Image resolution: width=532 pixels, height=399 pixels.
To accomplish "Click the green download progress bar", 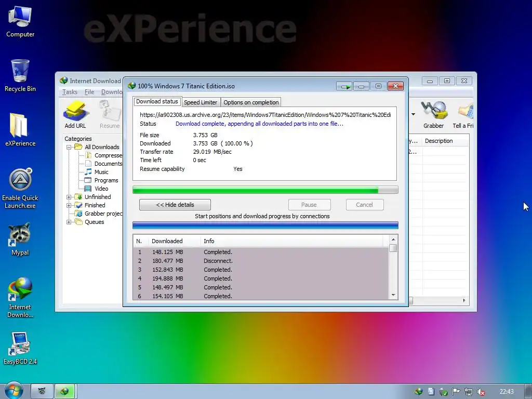I will click(x=265, y=190).
